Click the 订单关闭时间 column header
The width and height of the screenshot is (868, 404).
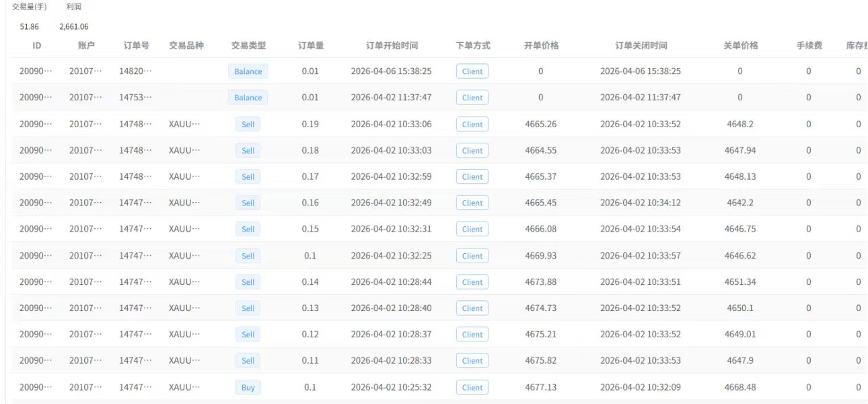pos(641,46)
